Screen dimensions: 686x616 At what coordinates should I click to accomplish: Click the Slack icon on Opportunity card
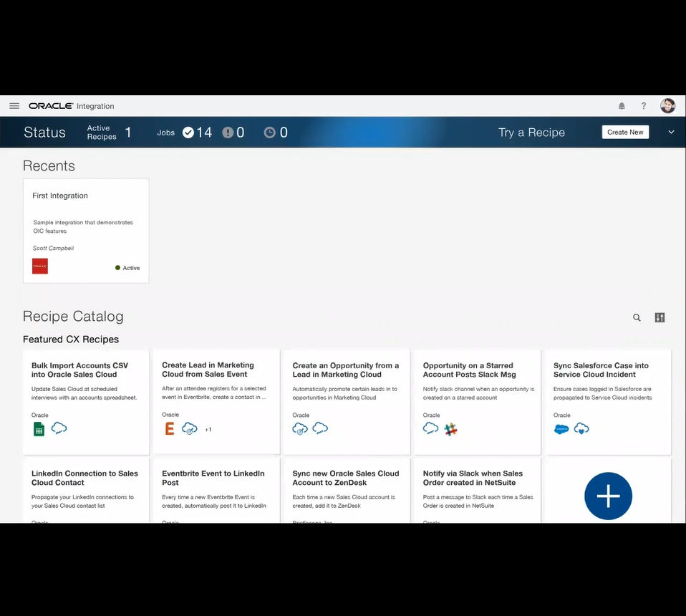point(450,429)
